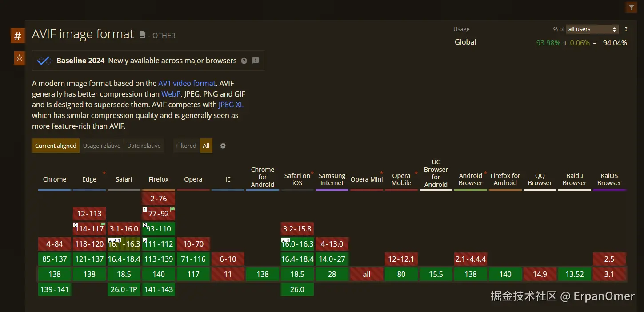The width and height of the screenshot is (644, 312).
Task: Click the usage help question mark
Action: click(626, 29)
